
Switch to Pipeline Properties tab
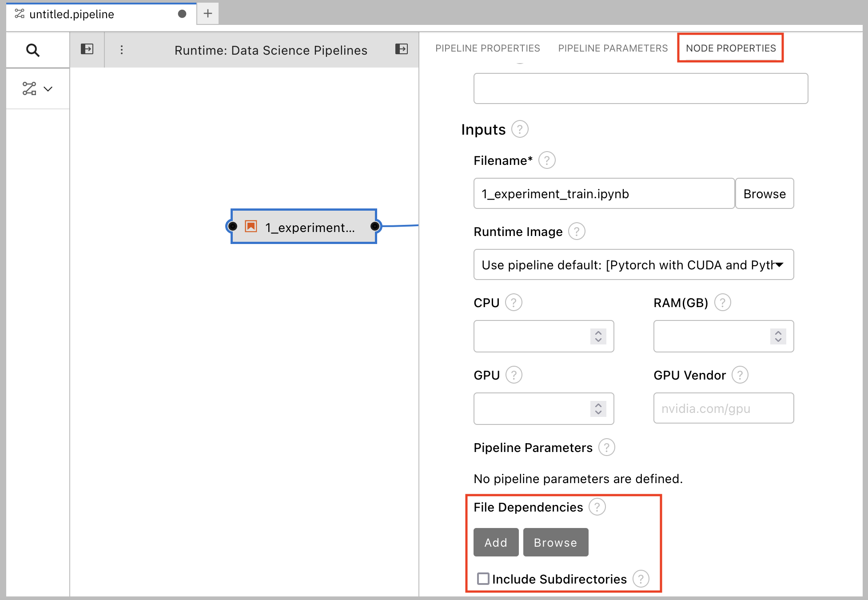[488, 48]
